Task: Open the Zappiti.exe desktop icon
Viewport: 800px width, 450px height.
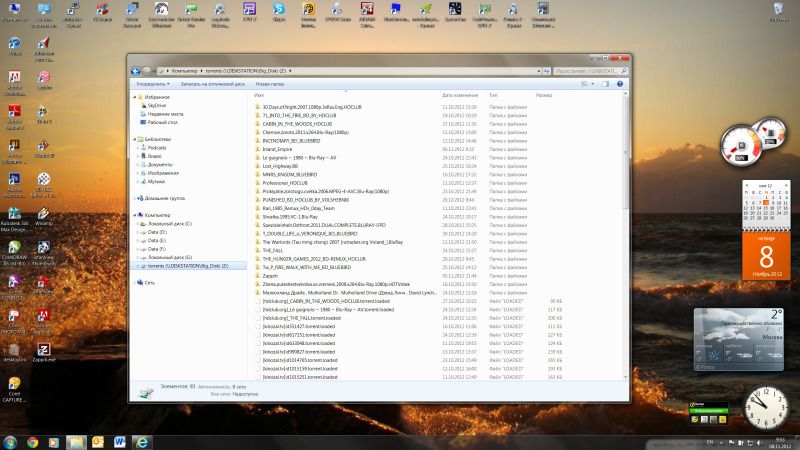Action: click(43, 352)
